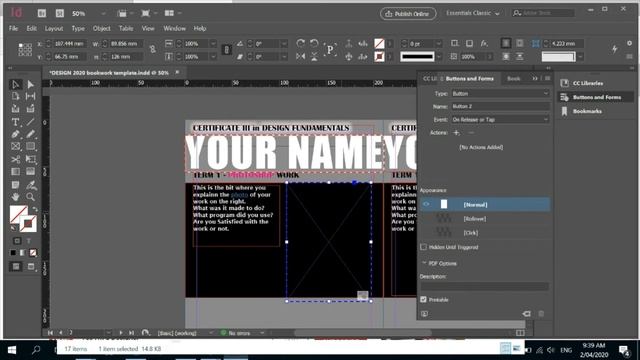Expand more panel tabs chevron
Viewport: 640px width, 360px height.
(535, 78)
